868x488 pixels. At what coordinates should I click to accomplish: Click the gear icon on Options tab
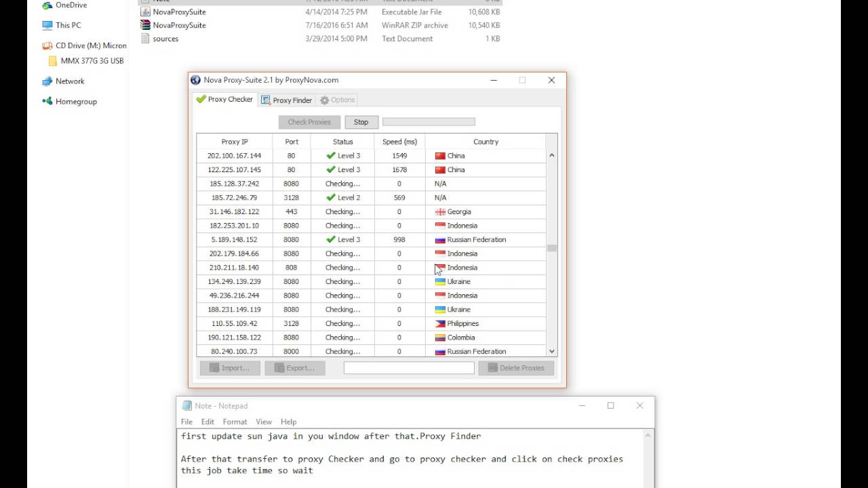(x=324, y=100)
